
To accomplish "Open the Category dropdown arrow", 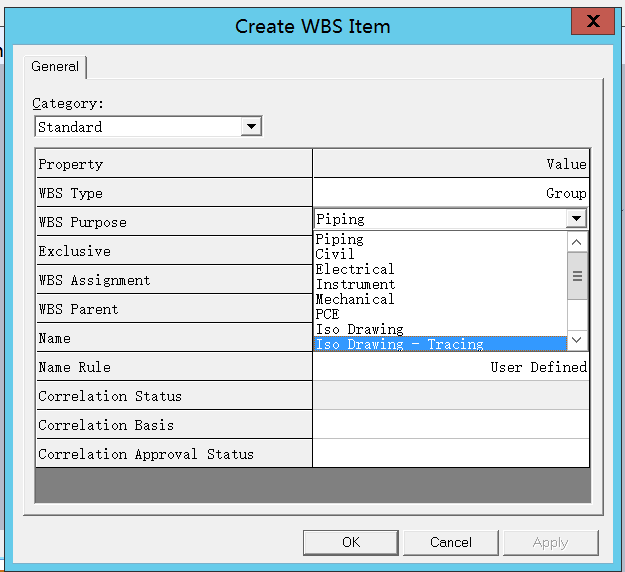I will (251, 127).
